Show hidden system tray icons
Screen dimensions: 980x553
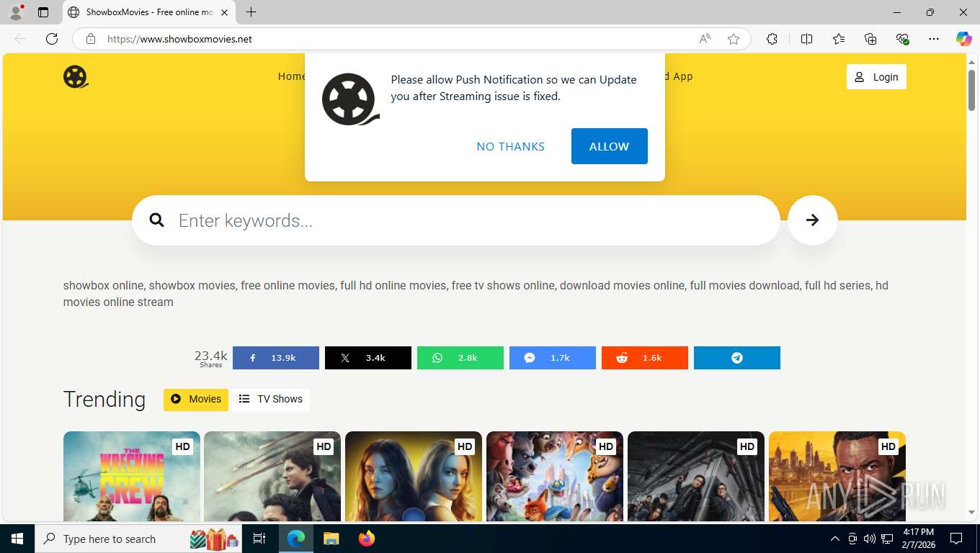click(834, 539)
